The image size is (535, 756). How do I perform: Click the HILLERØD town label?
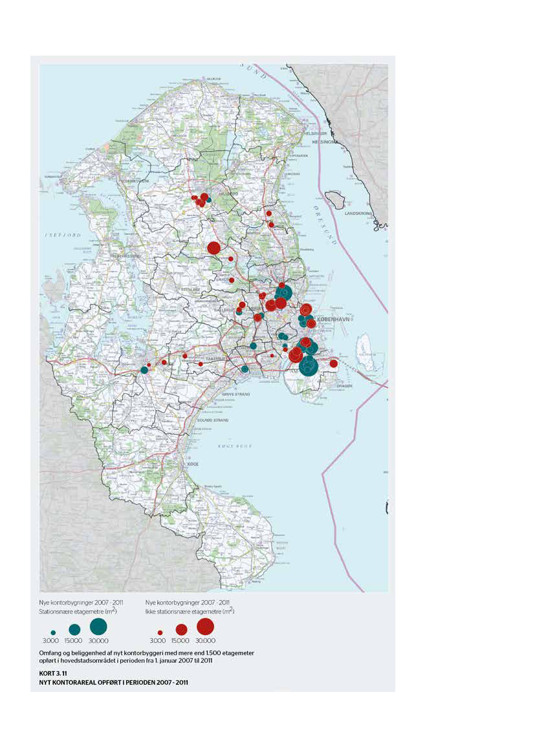coord(228,193)
